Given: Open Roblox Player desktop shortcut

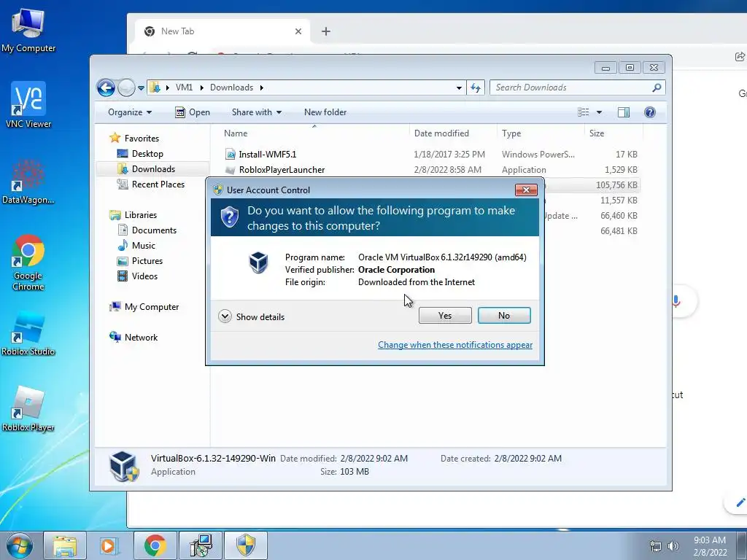Looking at the screenshot, I should (28, 409).
